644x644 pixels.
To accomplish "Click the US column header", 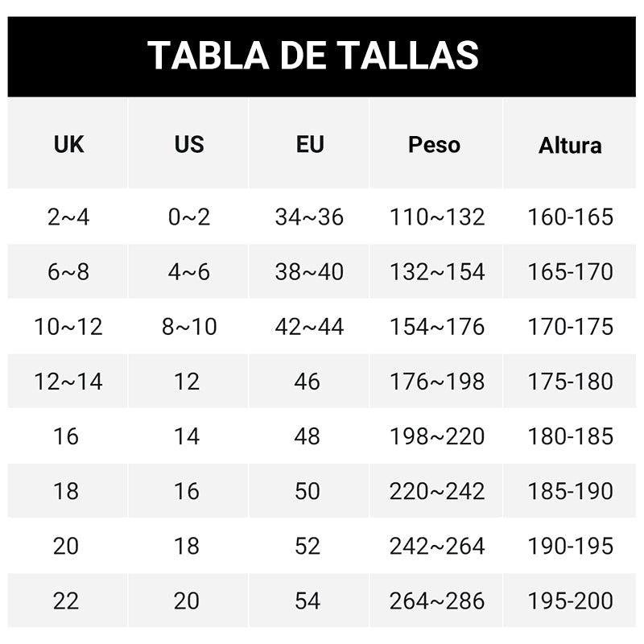I will tap(189, 145).
